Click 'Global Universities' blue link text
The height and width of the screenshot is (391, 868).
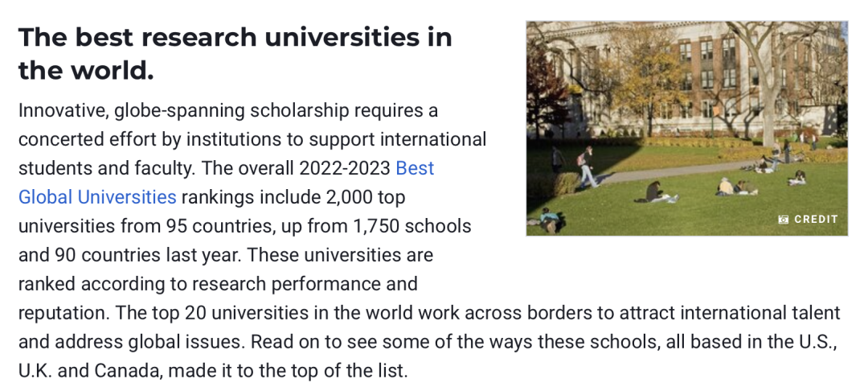[97, 197]
